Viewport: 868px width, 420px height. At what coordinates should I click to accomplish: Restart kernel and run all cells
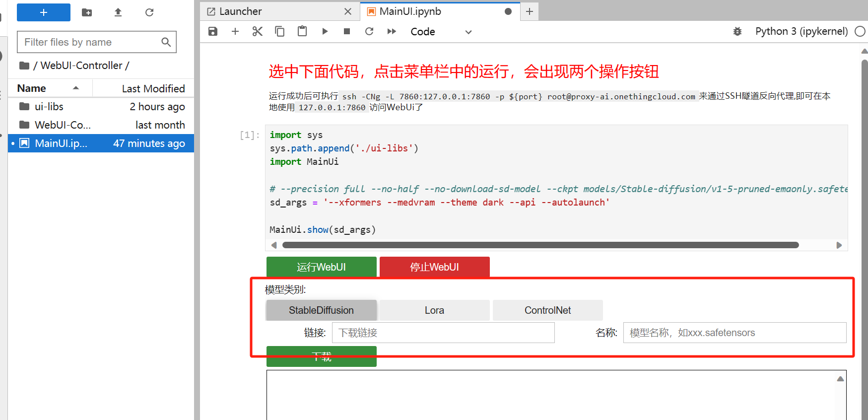click(x=392, y=32)
